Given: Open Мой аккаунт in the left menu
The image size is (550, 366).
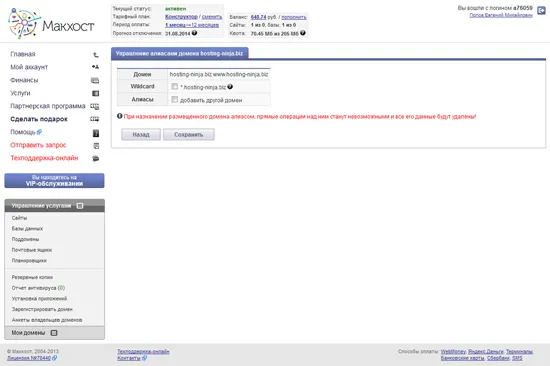Looking at the screenshot, I should pyautogui.click(x=29, y=67).
